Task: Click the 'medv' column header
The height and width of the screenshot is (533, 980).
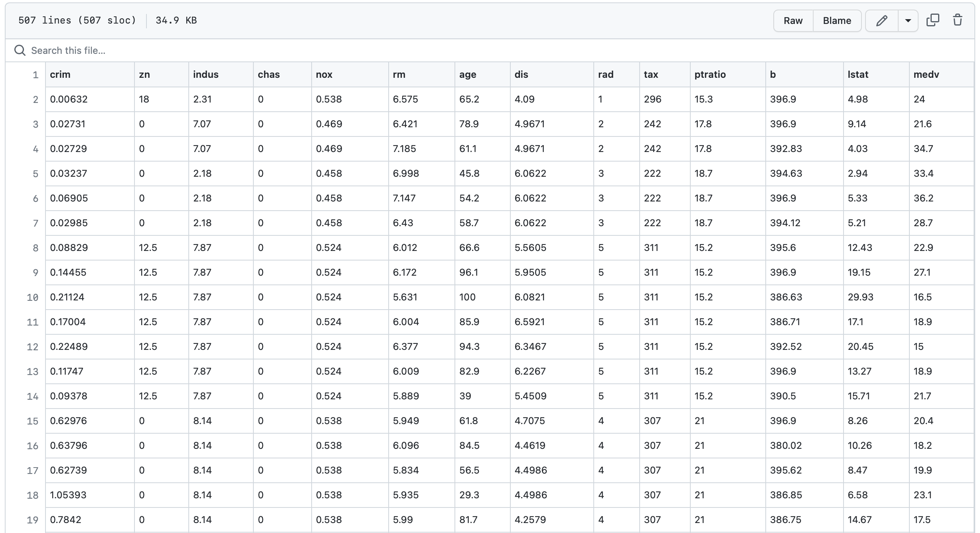Action: click(926, 75)
